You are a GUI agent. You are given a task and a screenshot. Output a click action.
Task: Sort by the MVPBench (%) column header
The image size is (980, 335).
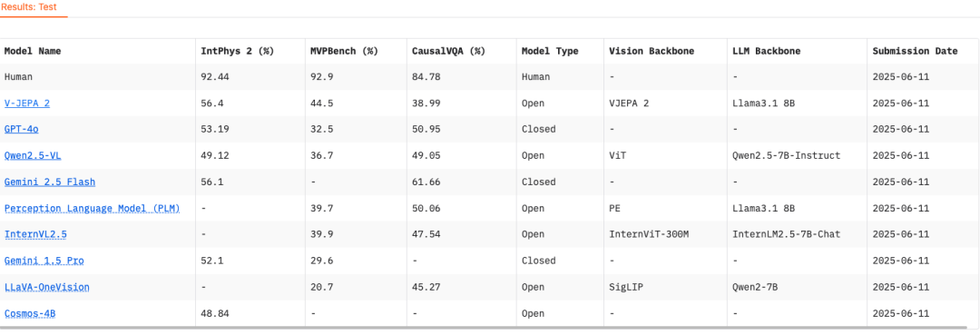click(x=345, y=51)
